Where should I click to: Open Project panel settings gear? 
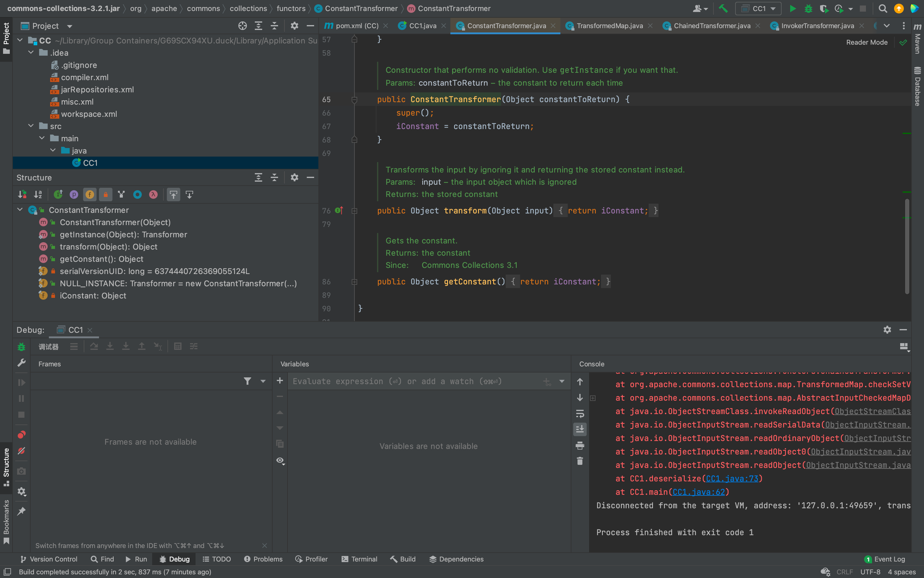(294, 26)
